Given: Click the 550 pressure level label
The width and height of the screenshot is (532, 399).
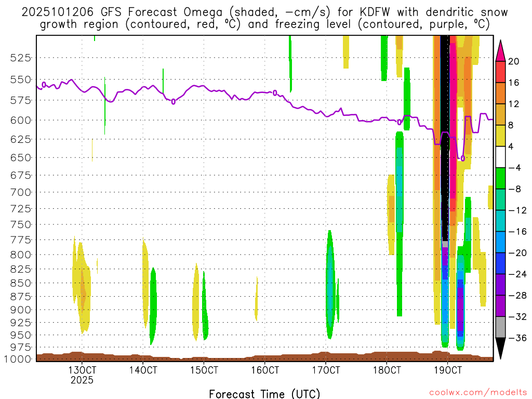Looking at the screenshot, I should coord(21,79).
